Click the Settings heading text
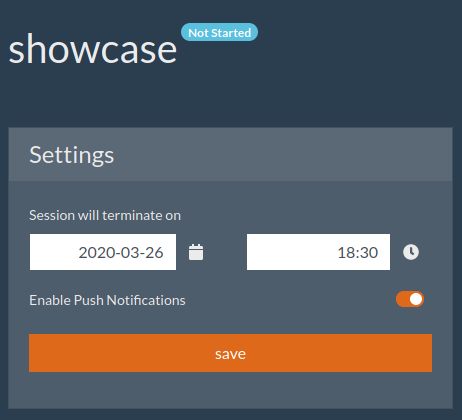The image size is (462, 420). (x=72, y=156)
